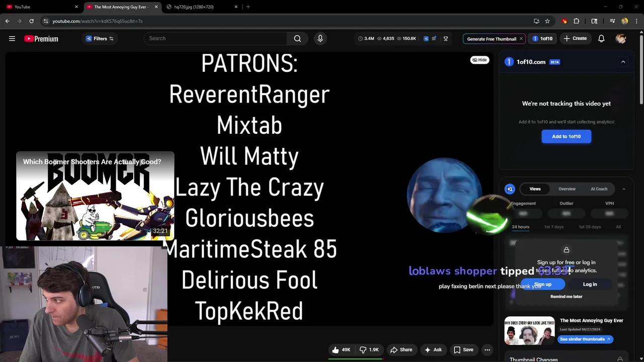Screen dimensions: 644x362
Task: Open Chrome tab search side panel icon
Action: [x=594, y=21]
